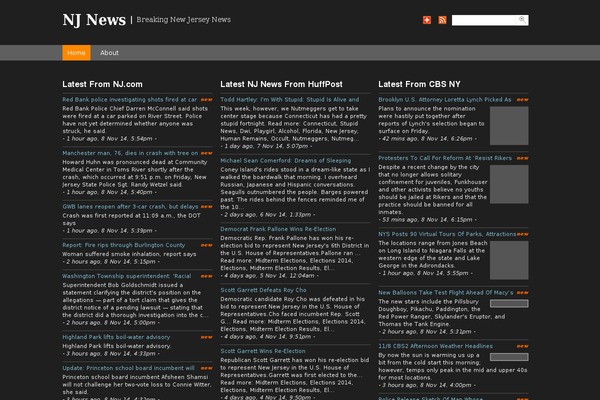
Task: Click 'new' badge beside Manchester man headline
Action: pyautogui.click(x=206, y=153)
